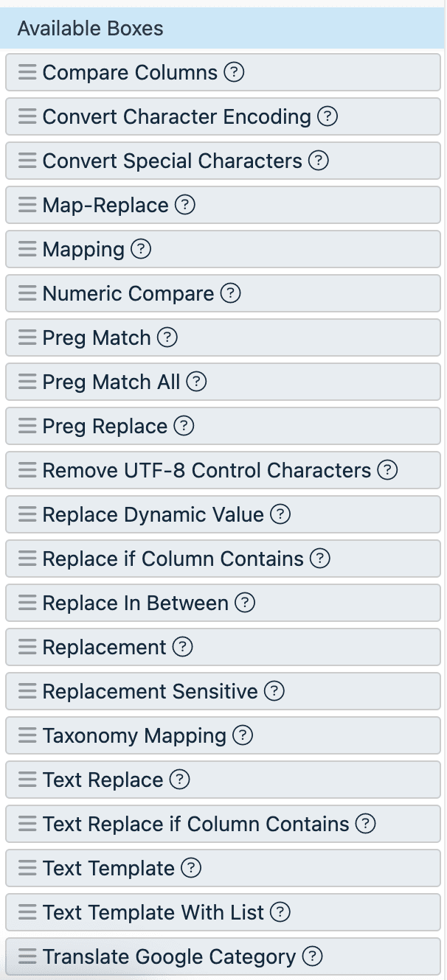Image resolution: width=447 pixels, height=980 pixels.
Task: Click drag handle of Numeric Compare box
Action: 27,293
